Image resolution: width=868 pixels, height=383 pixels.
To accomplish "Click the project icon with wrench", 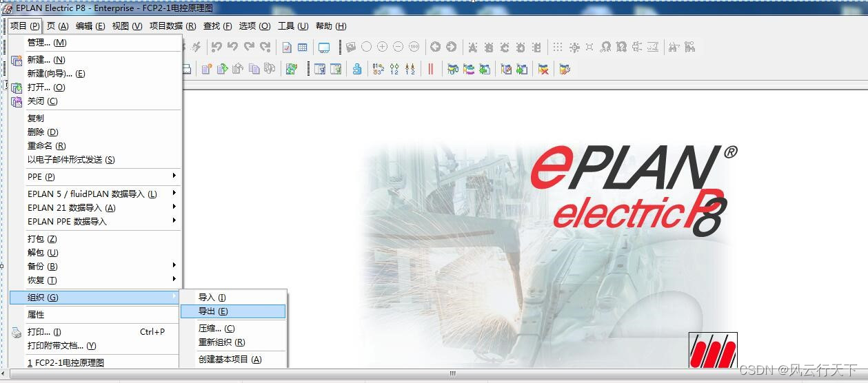I will [565, 69].
